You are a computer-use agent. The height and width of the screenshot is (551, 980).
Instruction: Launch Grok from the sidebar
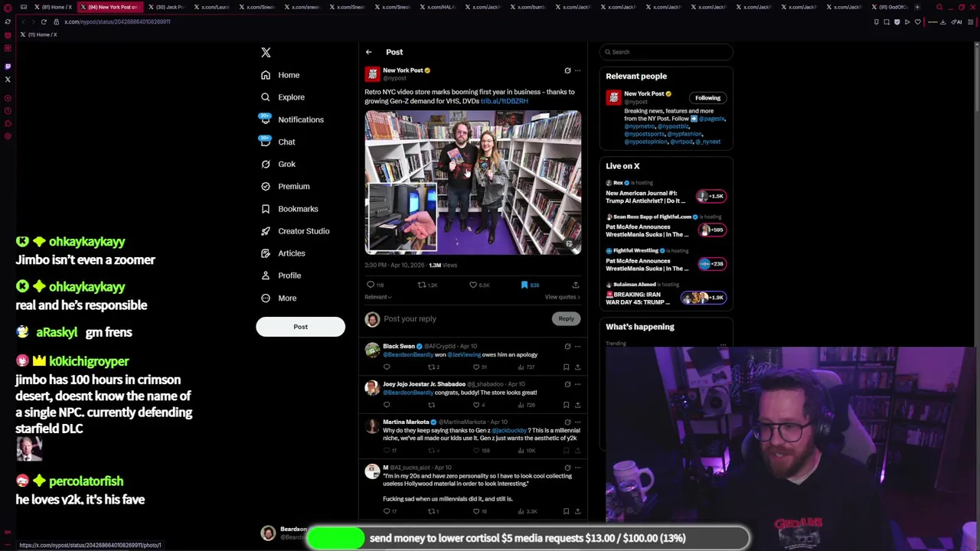point(286,164)
